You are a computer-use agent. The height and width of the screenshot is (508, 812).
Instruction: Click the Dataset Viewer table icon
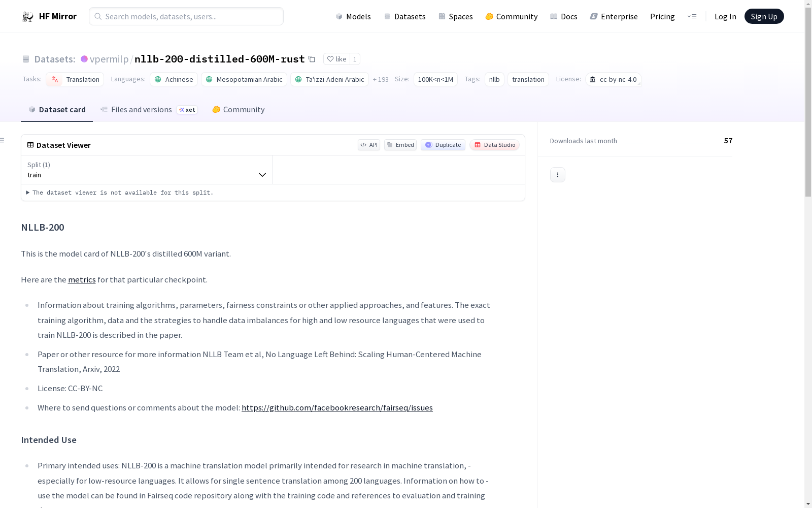tap(30, 145)
